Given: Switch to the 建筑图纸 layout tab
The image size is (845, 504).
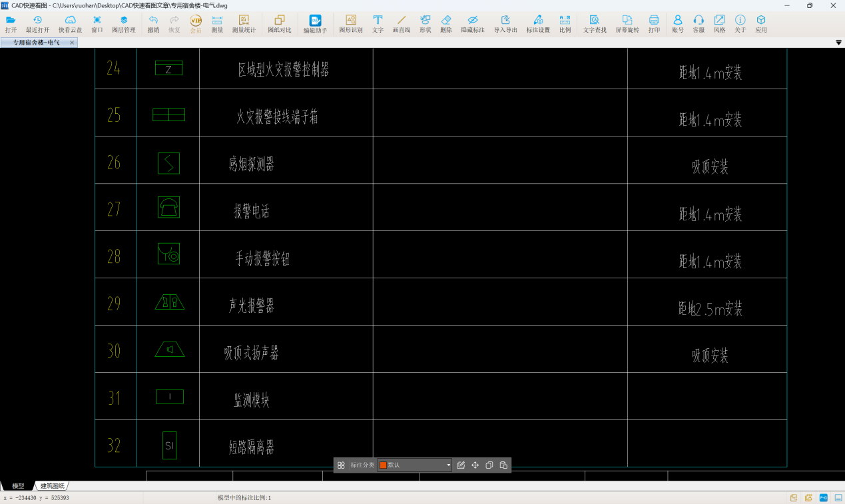Looking at the screenshot, I should tap(53, 486).
